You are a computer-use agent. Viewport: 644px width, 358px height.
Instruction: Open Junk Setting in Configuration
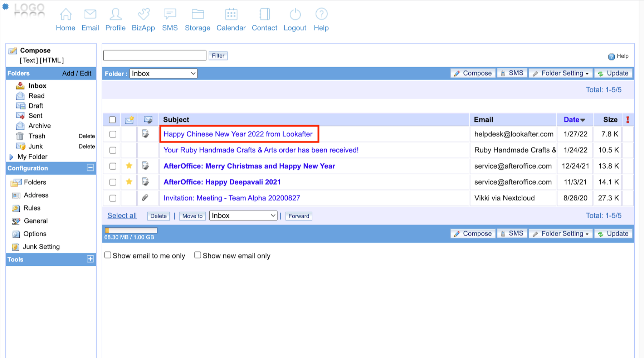coord(41,247)
